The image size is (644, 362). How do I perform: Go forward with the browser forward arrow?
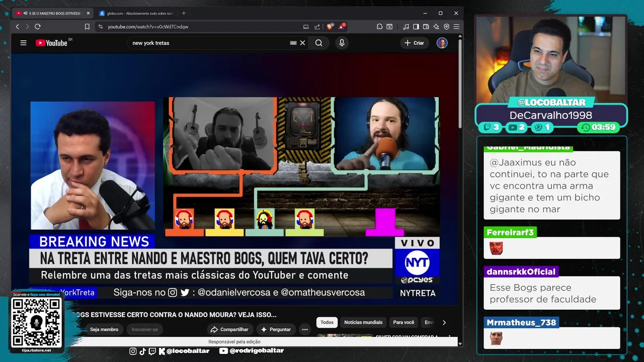[27, 27]
